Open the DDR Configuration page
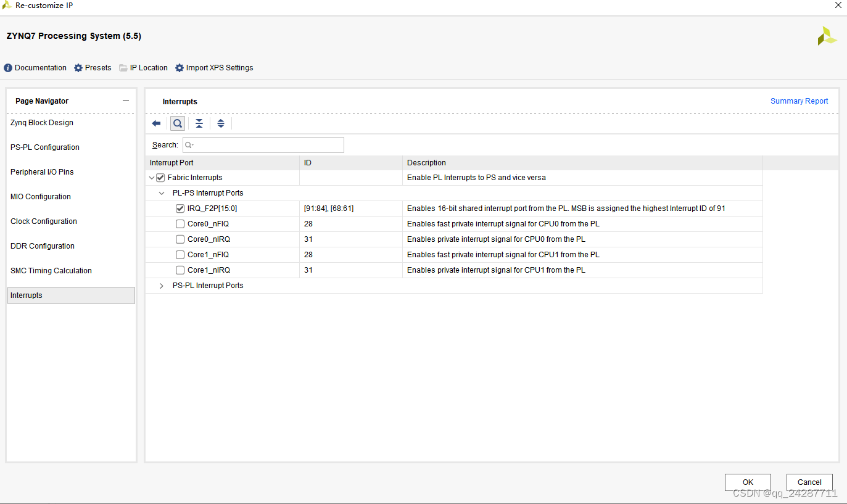Screen dimensions: 847x504 click(43, 246)
